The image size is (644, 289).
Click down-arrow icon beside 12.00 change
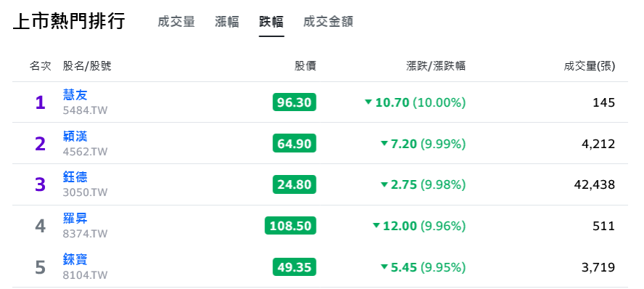[x=376, y=225]
